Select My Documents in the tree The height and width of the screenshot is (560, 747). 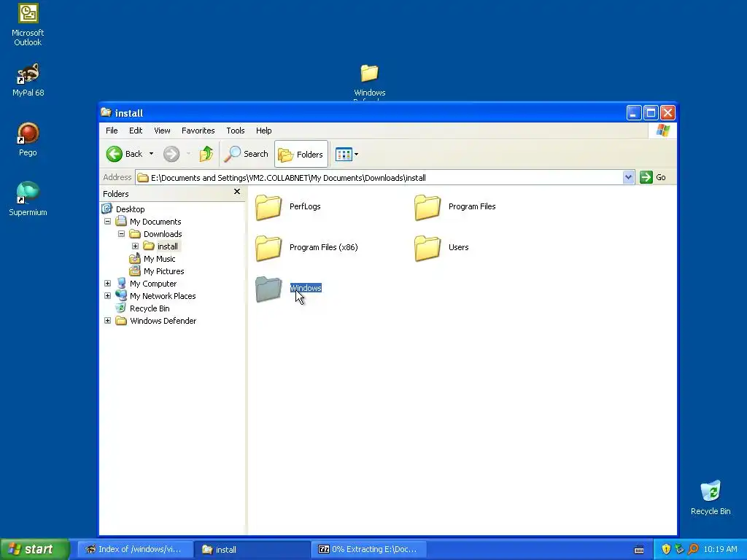pos(155,222)
